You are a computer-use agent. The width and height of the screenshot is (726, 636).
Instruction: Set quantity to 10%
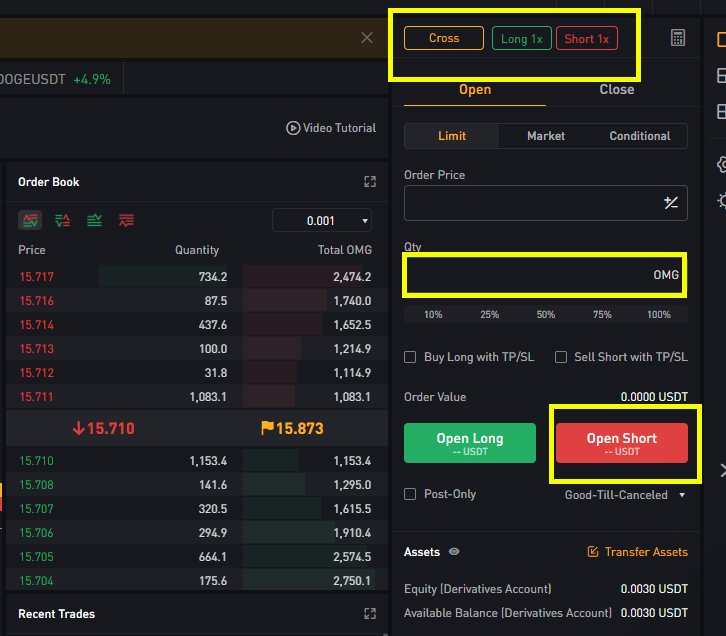[433, 315]
